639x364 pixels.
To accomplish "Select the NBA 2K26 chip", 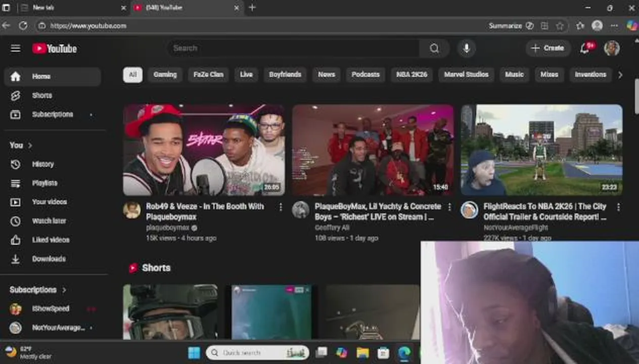I will pos(412,75).
